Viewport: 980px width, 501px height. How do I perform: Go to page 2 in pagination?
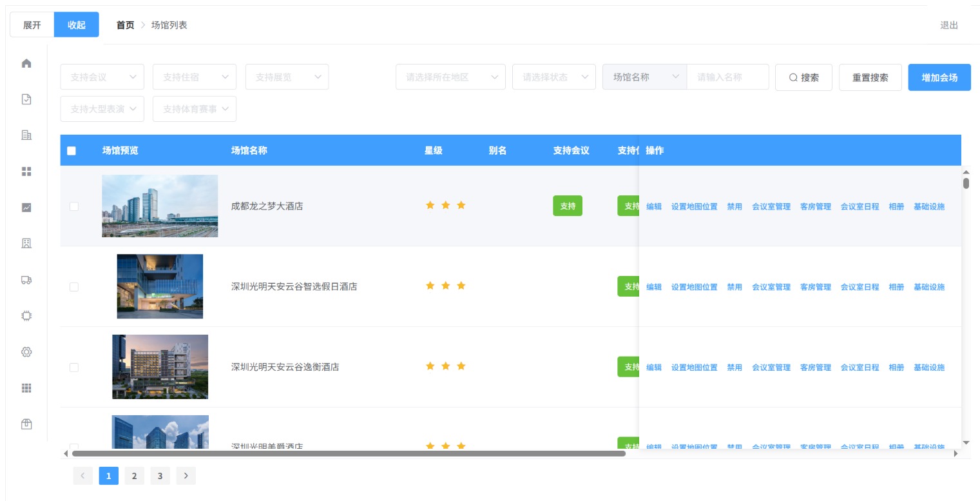[x=134, y=476]
